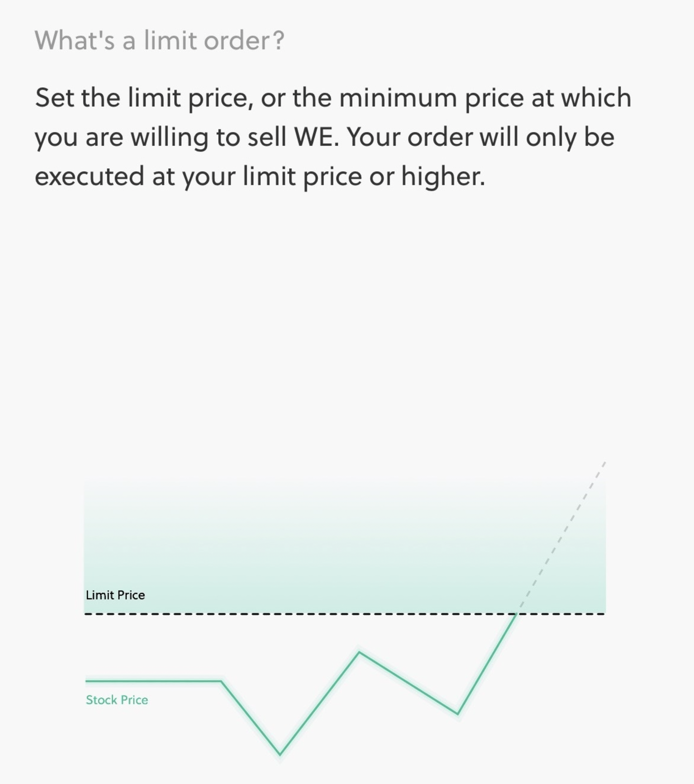Screen dimensions: 694x784
Task: Click the WE ticker symbol in the paragraph
Action: point(317,137)
